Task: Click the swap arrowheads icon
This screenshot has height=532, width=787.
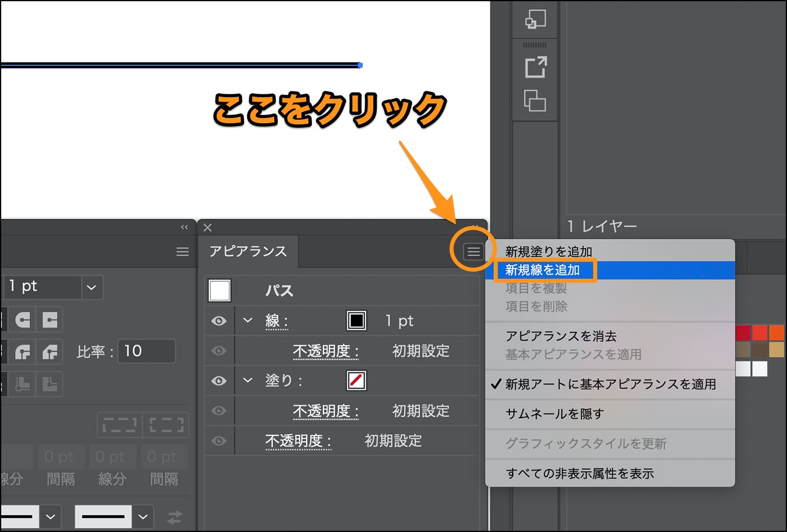Action: point(175,517)
